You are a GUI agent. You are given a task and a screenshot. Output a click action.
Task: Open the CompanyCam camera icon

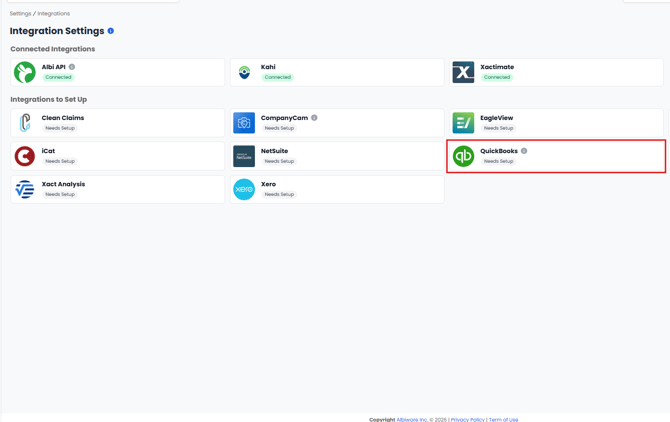[244, 123]
